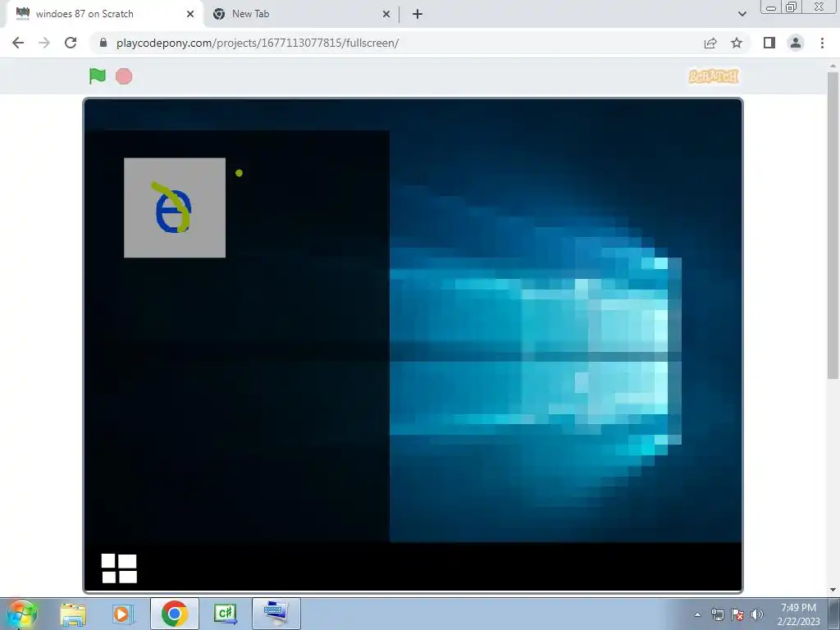Click the green flag to start the project
Screen dimensions: 840x630
pyautogui.click(x=98, y=76)
